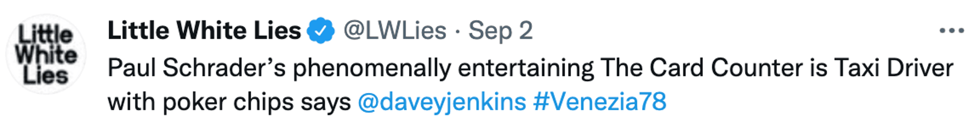The image size is (980, 127).
Task: Open the tweet's three-dot More menu
Action: point(951,30)
